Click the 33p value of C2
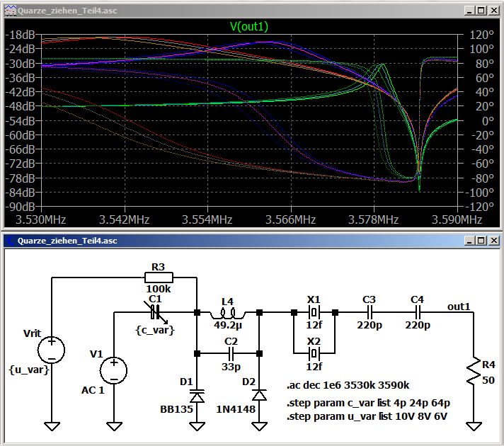504x446 pixels. coord(231,366)
